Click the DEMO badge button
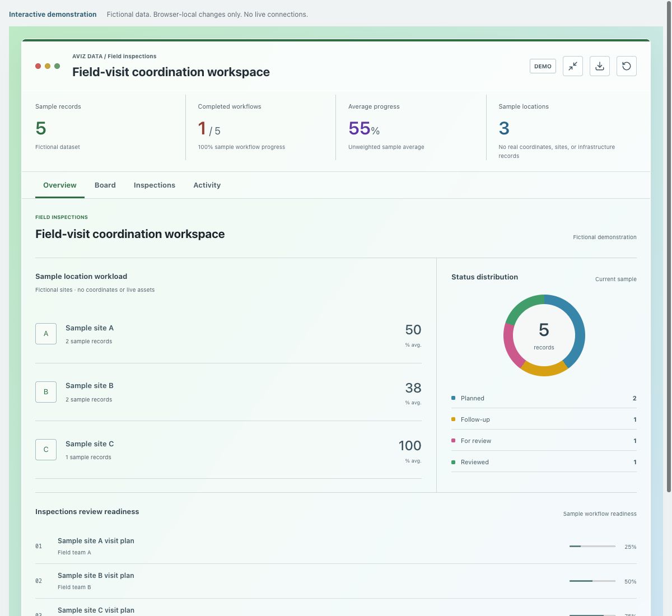 [543, 66]
